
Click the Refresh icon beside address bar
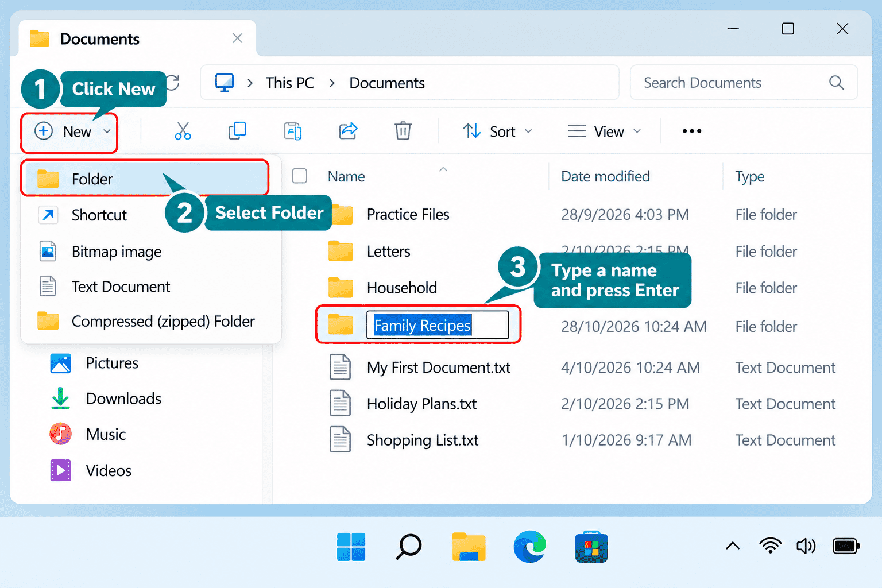click(173, 83)
